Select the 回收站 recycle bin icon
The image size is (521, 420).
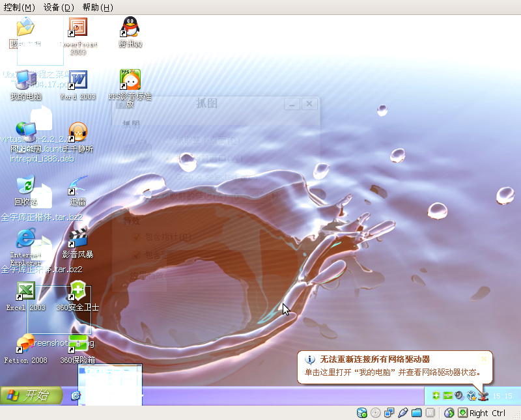coord(26,190)
